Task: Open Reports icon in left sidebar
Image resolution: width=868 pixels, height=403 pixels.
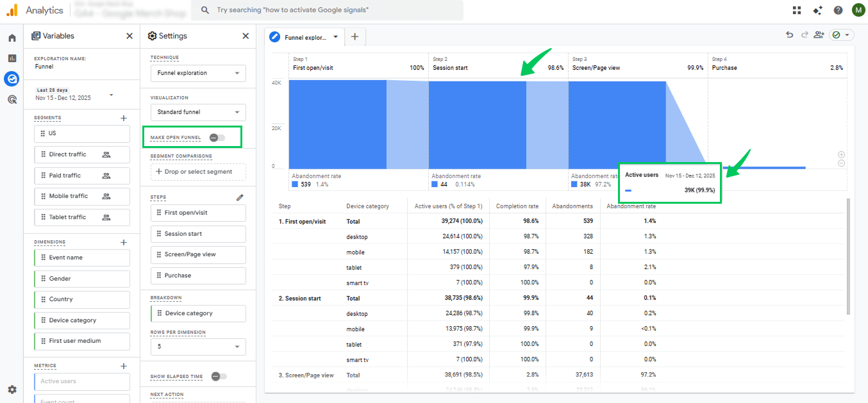Action: coord(12,58)
